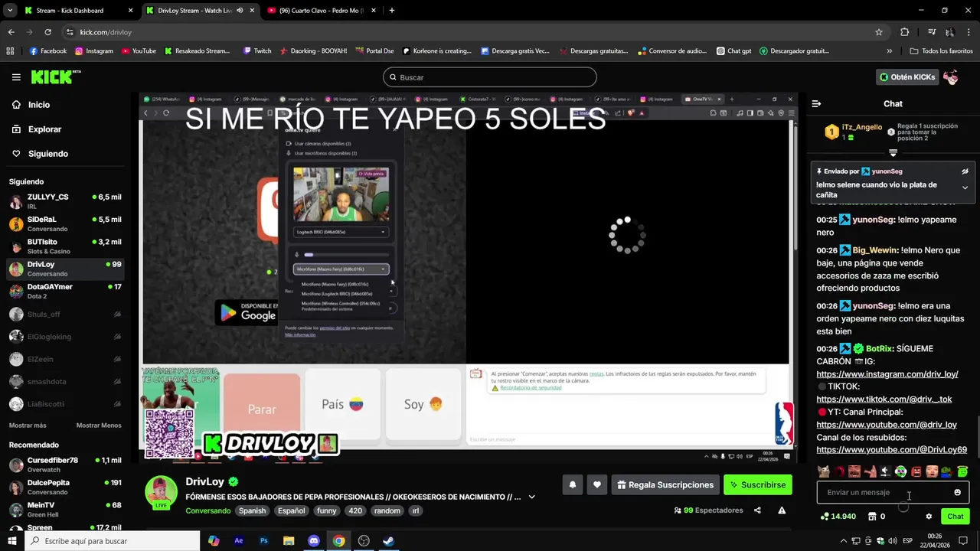The width and height of the screenshot is (980, 551).
Task: Go to Inicio in the sidebar
Action: (x=38, y=105)
